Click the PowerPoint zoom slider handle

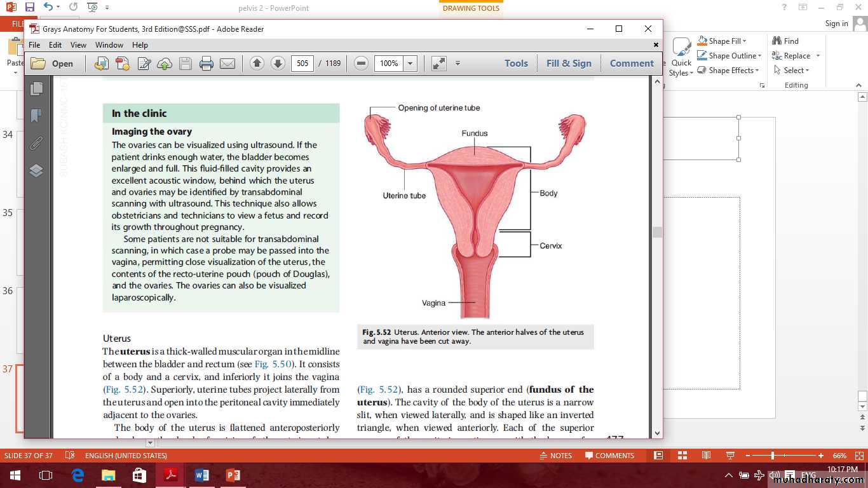pos(773,456)
